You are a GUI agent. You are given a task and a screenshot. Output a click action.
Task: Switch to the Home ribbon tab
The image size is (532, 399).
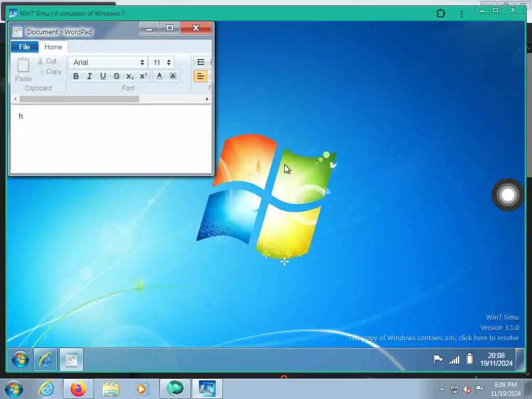54,47
